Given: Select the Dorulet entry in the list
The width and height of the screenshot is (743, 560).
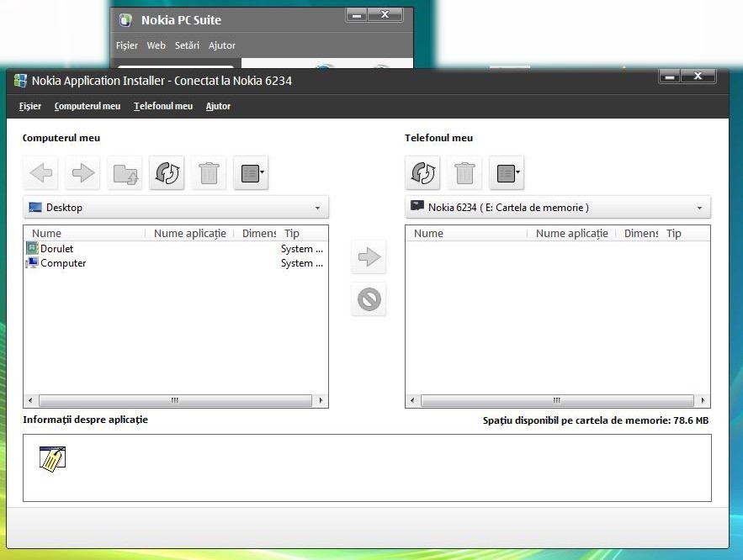Looking at the screenshot, I should click(x=57, y=249).
